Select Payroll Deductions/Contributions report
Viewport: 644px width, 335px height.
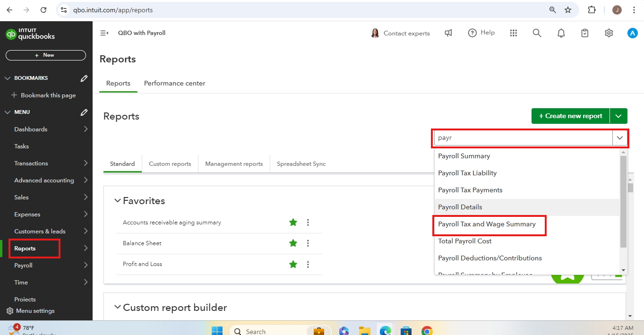click(527, 258)
